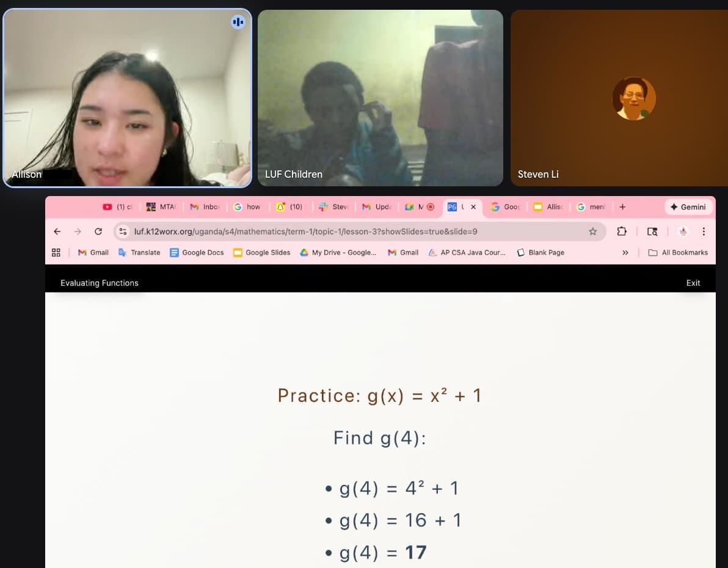Open the Translate bookmark
This screenshot has width=728, height=568.
139,253
